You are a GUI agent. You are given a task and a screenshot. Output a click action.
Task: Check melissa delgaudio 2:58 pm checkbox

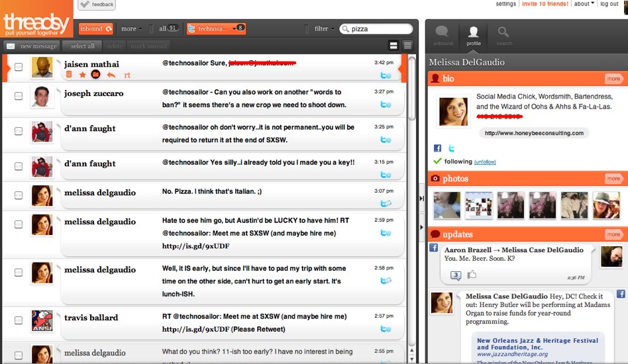(x=19, y=273)
